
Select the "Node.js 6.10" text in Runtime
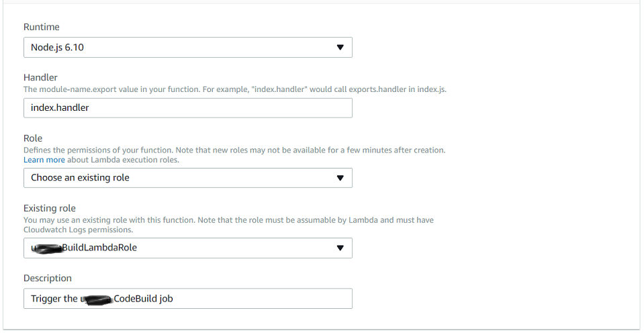click(57, 47)
